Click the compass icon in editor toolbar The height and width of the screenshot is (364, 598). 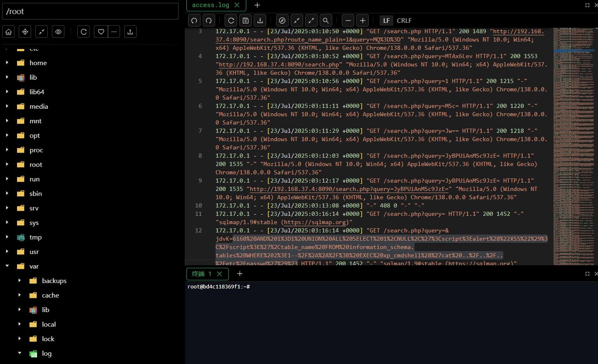tap(282, 20)
